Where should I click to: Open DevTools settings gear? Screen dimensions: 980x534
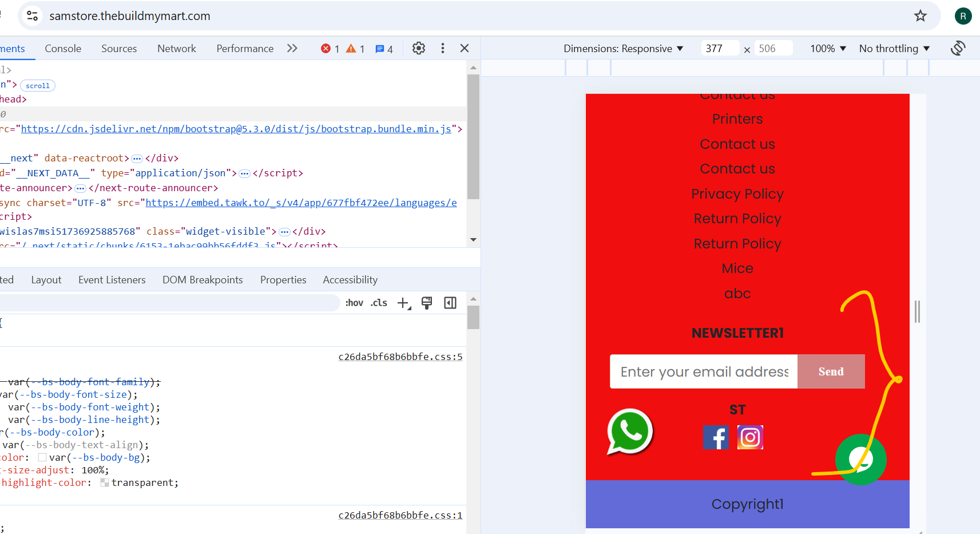click(x=419, y=49)
